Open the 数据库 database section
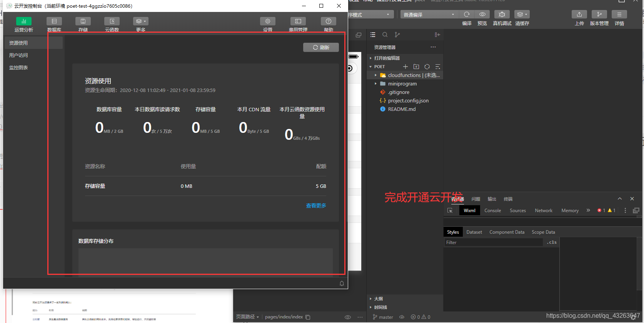 pos(54,24)
